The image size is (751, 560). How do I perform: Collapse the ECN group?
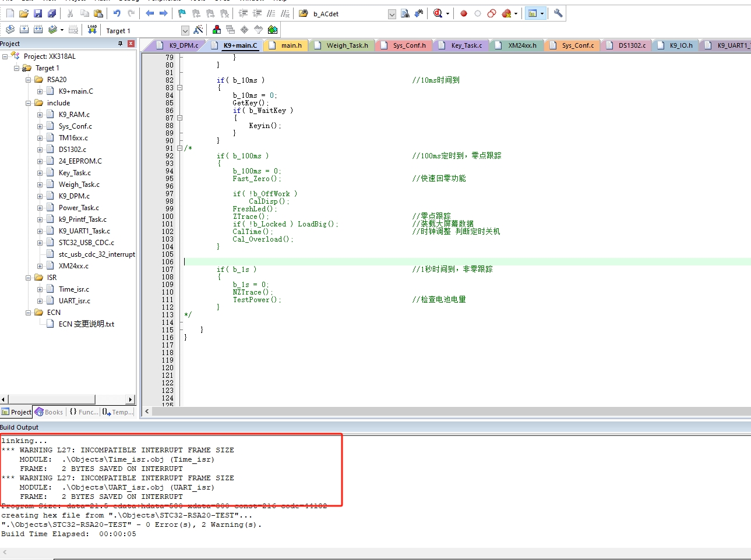coord(28,313)
